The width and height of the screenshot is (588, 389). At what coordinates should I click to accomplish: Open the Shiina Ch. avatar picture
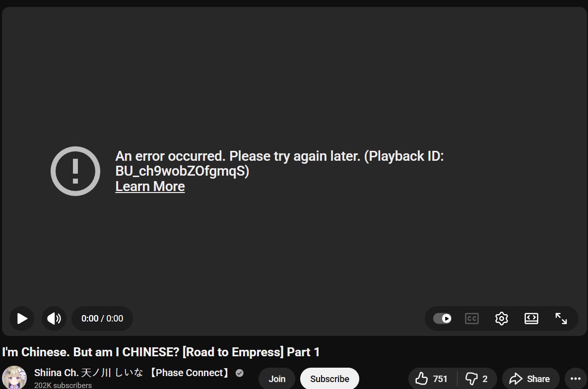14,378
